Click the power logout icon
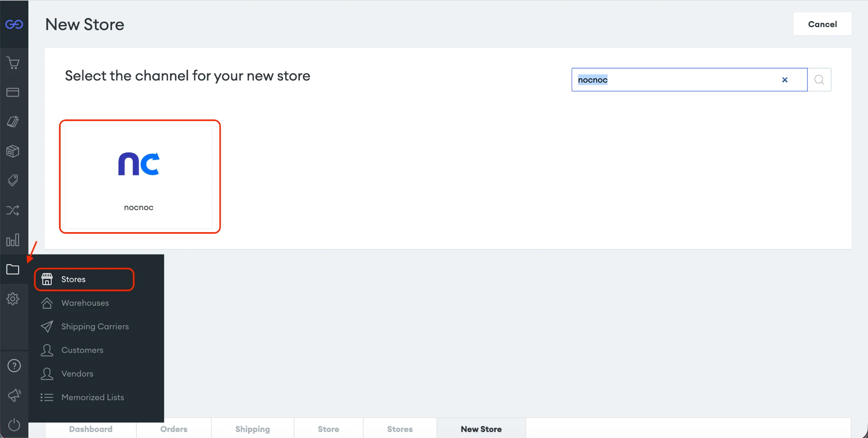This screenshot has height=438, width=868. [x=14, y=424]
